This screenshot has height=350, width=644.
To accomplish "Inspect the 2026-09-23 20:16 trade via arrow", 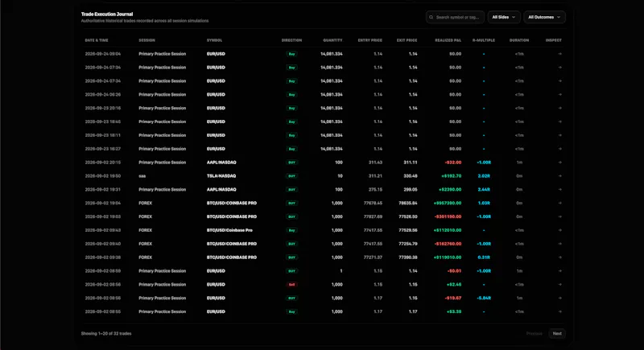I will pos(559,108).
